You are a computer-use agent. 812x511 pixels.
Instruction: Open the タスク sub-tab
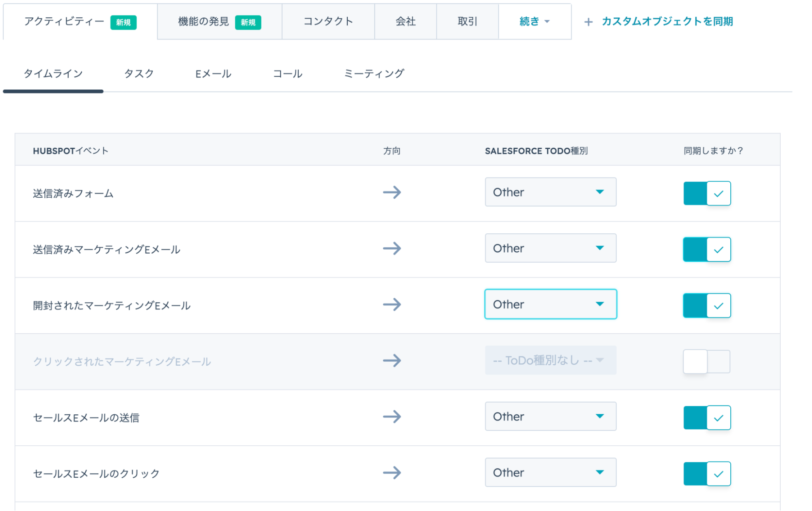pyautogui.click(x=139, y=74)
